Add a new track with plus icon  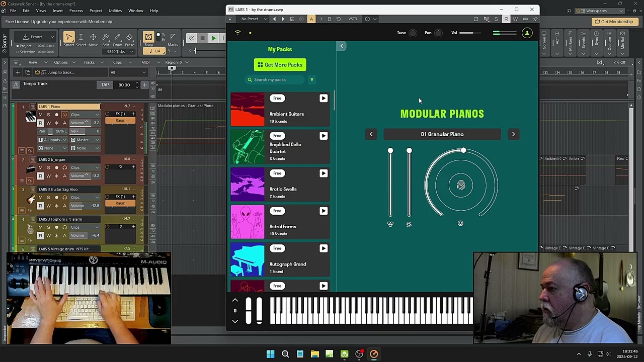[18, 72]
